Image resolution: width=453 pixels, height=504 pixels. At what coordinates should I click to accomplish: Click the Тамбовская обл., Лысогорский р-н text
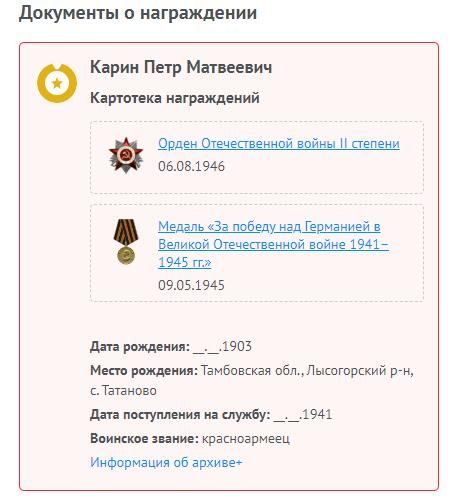click(x=307, y=371)
